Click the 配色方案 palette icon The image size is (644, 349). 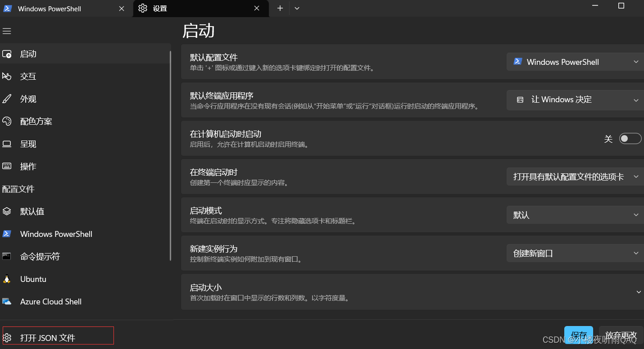tap(7, 122)
